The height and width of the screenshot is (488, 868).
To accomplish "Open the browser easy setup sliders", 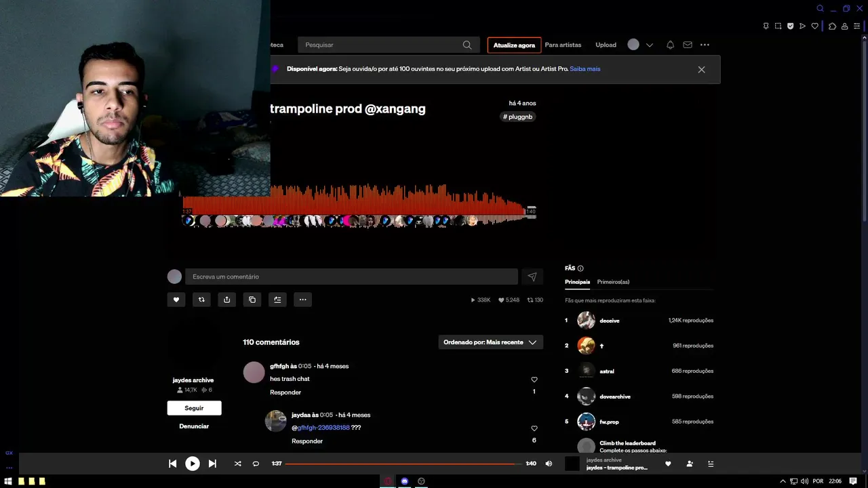I will tap(856, 26).
